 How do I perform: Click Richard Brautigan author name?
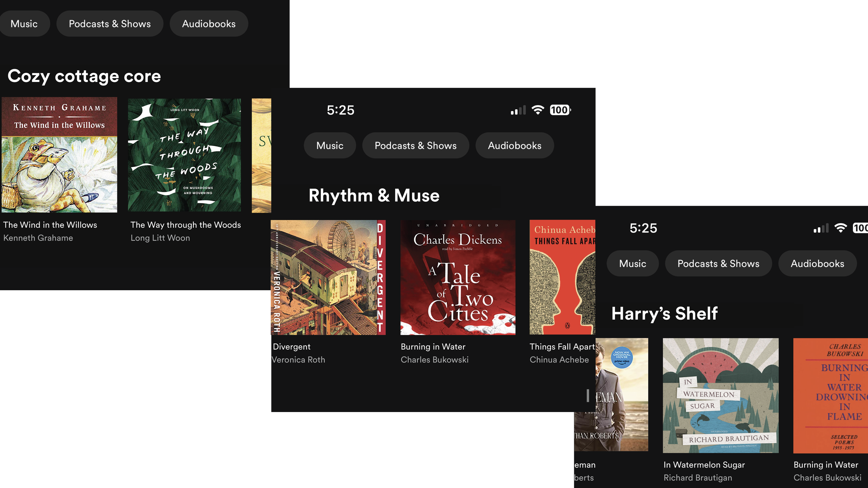click(x=698, y=478)
